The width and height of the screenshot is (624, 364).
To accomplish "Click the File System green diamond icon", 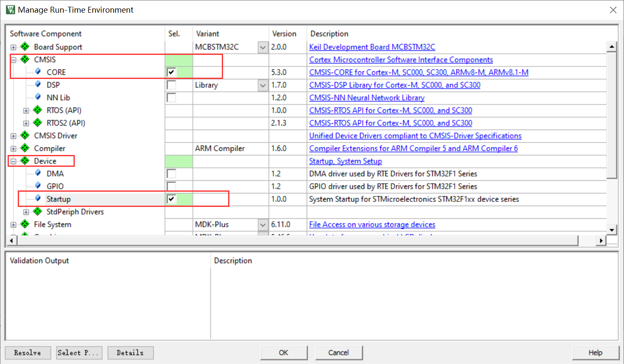I will pos(25,224).
